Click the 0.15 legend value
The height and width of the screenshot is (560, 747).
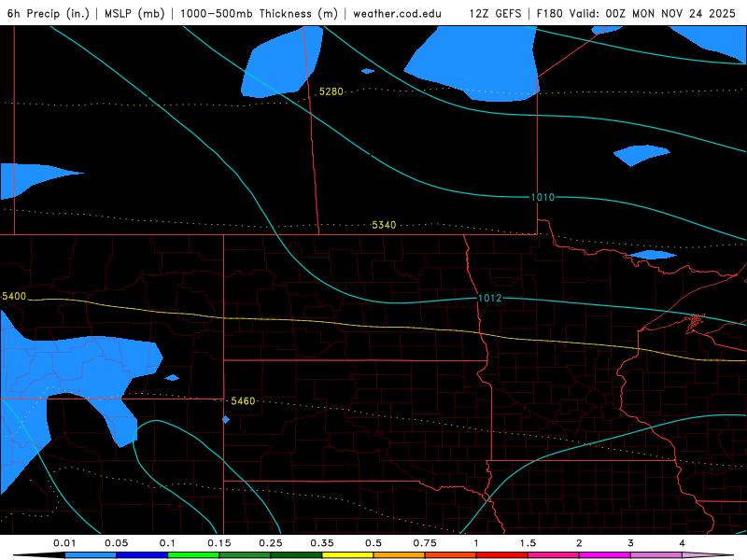pyautogui.click(x=219, y=543)
